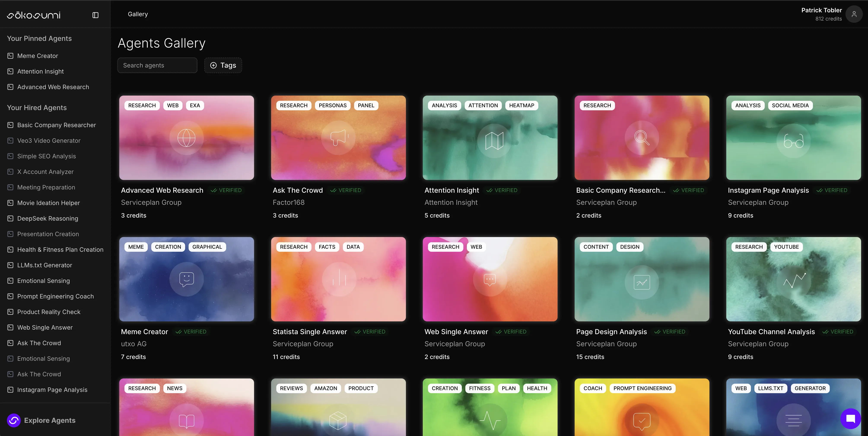Open the Advanced Web Research card title
Screen dimensions: 868x436
(x=162, y=190)
